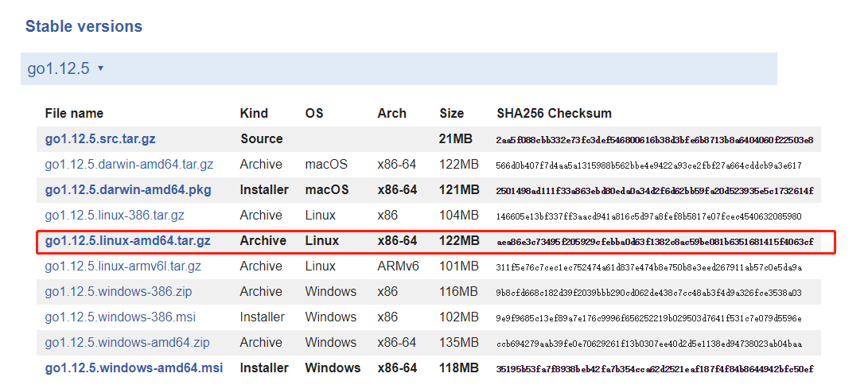Viewport: 868px width, 385px height.
Task: Download go1.12.5.darwin-amd64.tar.gz archive
Action: (129, 164)
